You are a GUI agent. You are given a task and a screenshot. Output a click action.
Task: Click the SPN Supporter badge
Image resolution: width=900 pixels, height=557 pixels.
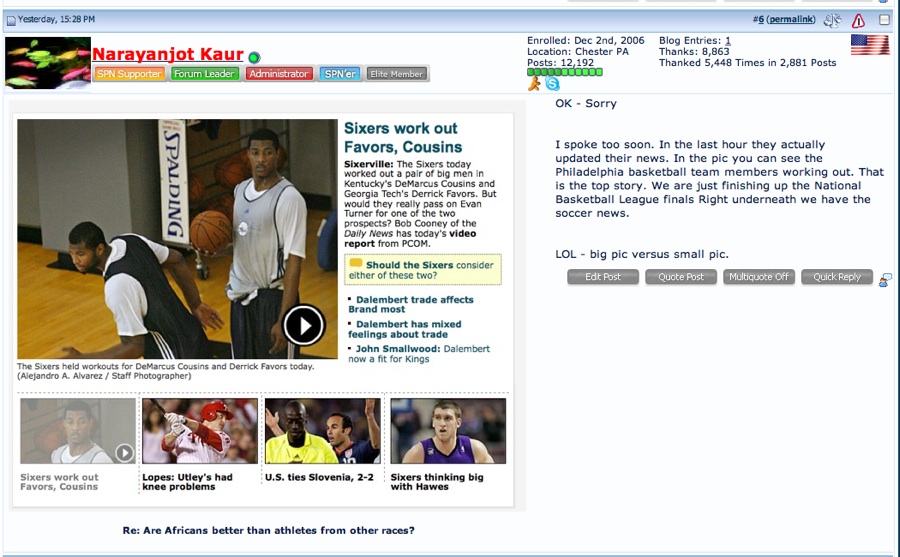pos(129,74)
